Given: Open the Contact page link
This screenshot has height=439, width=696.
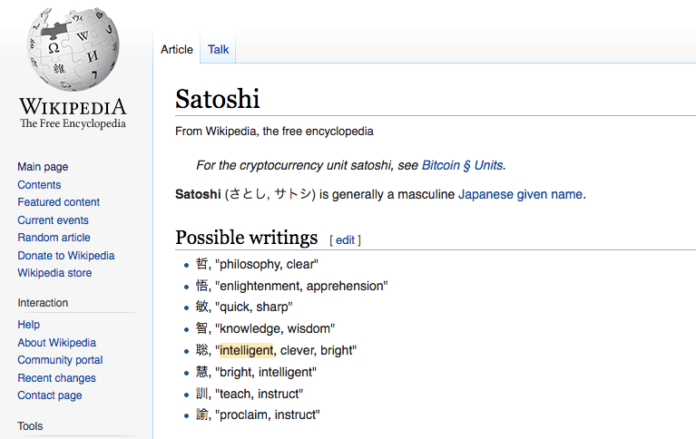Looking at the screenshot, I should pos(50,396).
